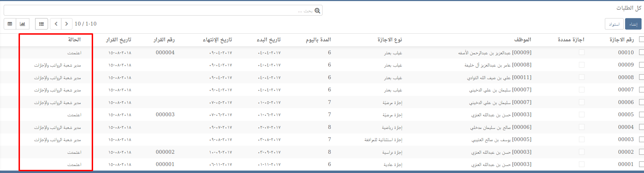
Task: Tick the select-all checkbox in table header
Action: (x=641, y=40)
